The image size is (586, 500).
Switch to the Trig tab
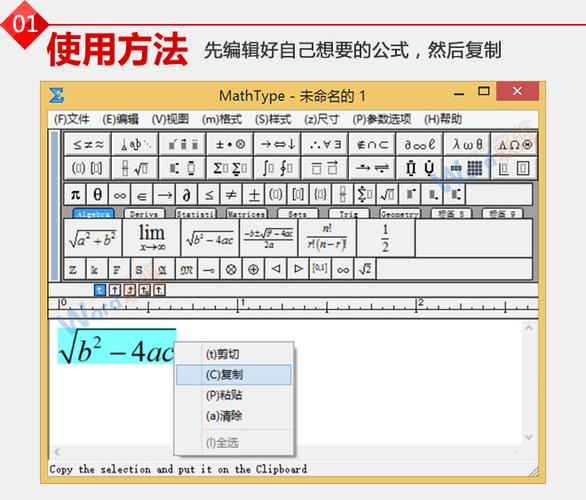pos(349,214)
